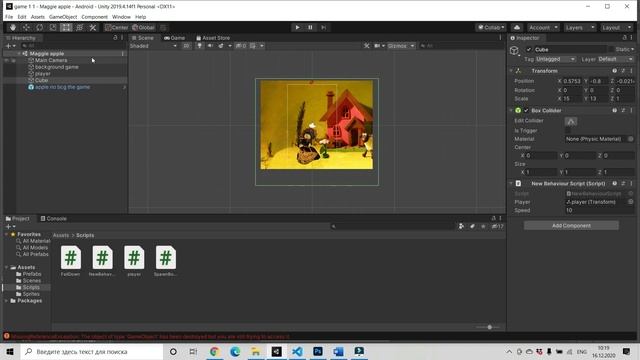
Task: Search by type icon in Project
Action: click(461, 226)
